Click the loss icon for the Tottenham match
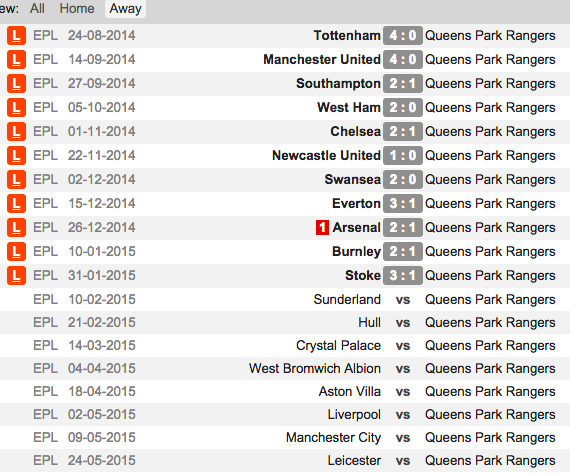 pyautogui.click(x=16, y=36)
